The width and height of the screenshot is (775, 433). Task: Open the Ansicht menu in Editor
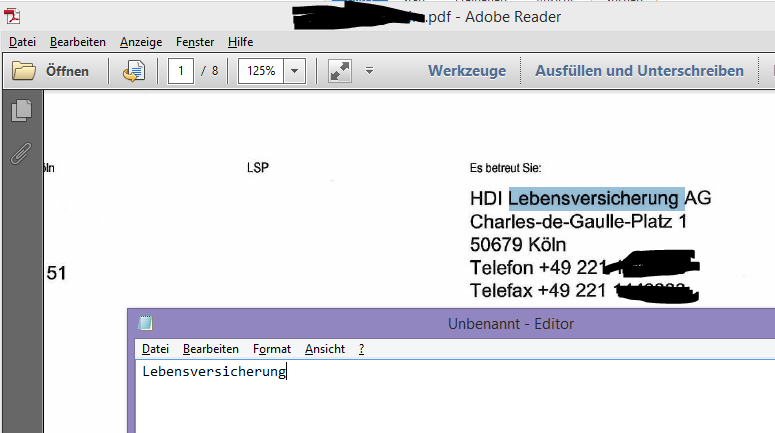tap(325, 349)
